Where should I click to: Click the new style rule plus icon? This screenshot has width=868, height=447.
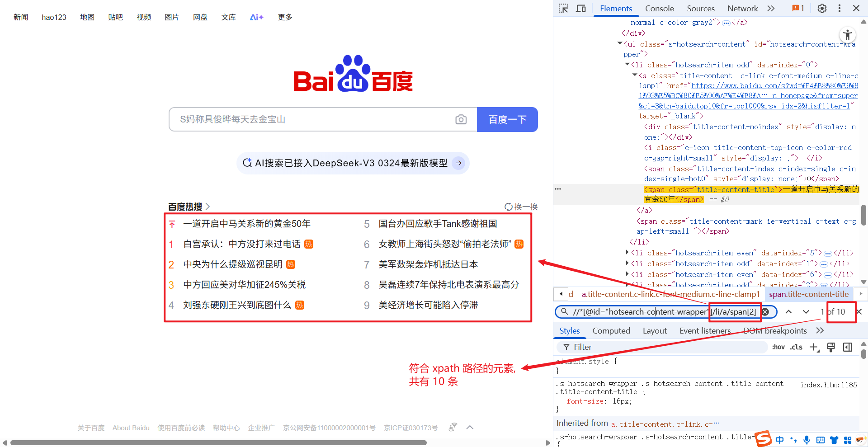814,347
